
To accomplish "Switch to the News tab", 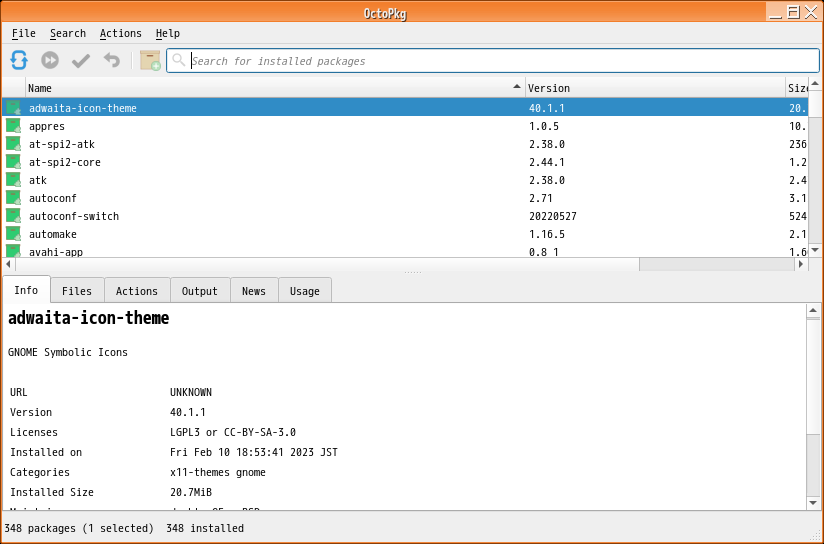I will [254, 291].
